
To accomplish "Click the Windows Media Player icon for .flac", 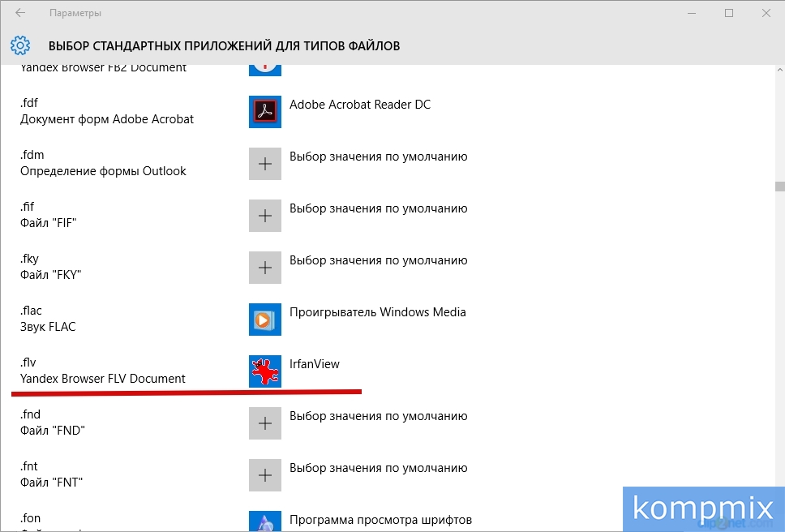I will click(x=265, y=320).
